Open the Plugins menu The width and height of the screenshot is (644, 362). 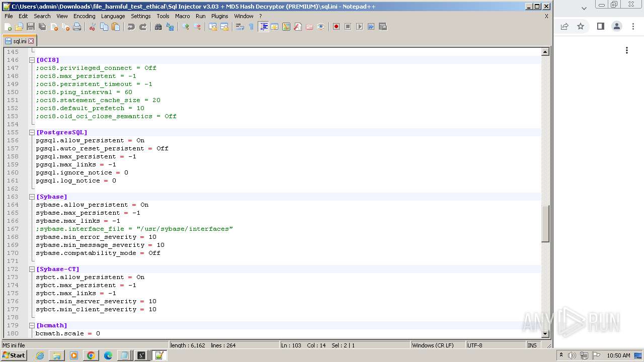click(219, 16)
